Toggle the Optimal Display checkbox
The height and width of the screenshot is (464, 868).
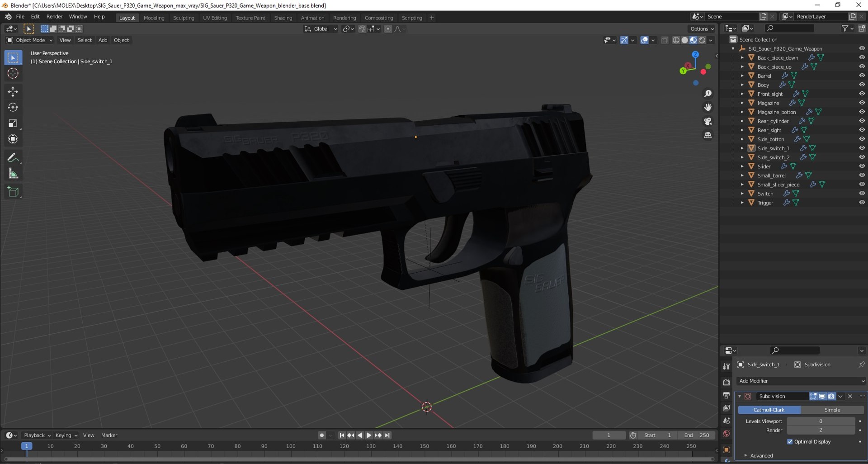coord(790,442)
